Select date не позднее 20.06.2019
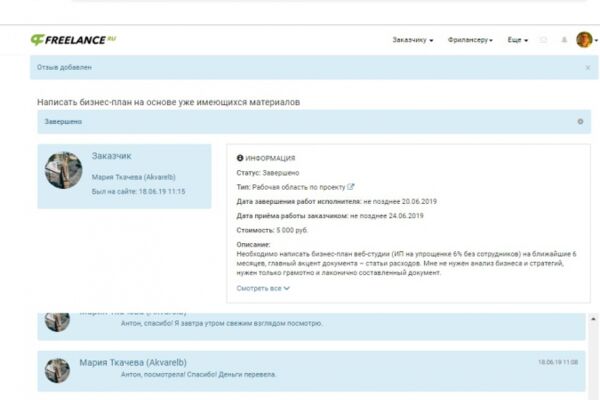Image resolution: width=600 pixels, height=400 pixels. coord(400,201)
